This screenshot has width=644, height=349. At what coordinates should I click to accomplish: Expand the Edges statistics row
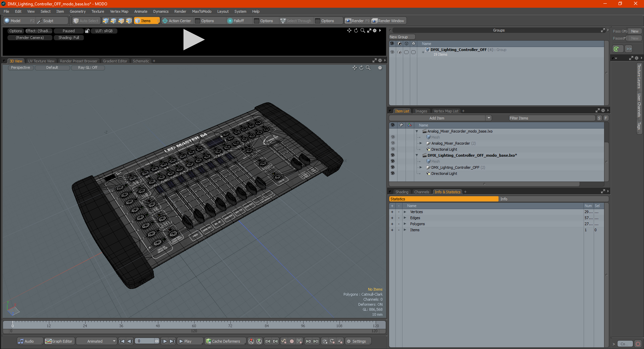pos(405,218)
